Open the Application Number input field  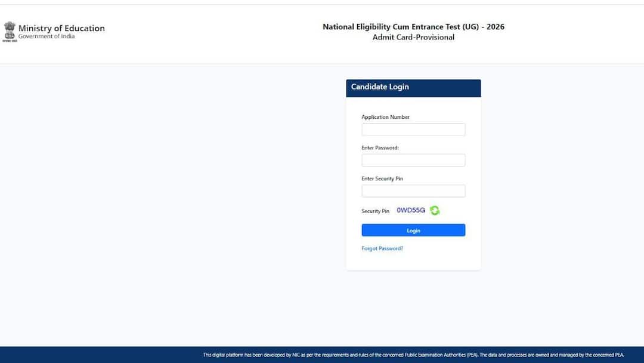coord(413,129)
